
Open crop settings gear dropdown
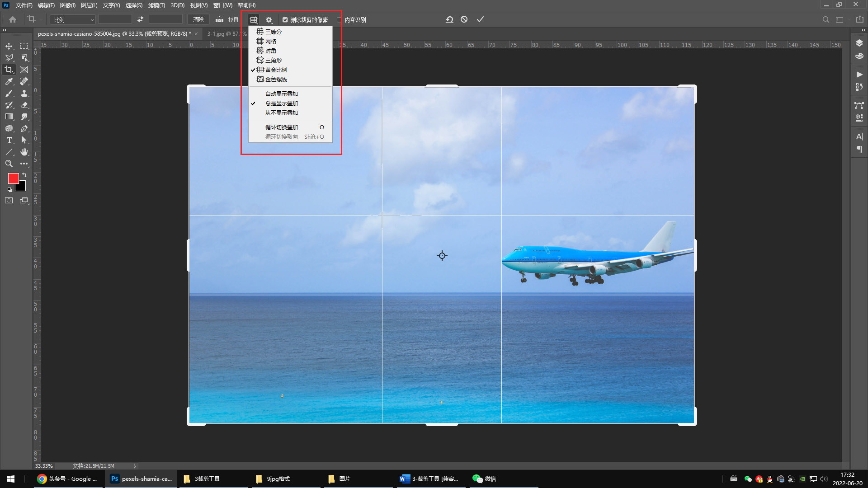[269, 20]
